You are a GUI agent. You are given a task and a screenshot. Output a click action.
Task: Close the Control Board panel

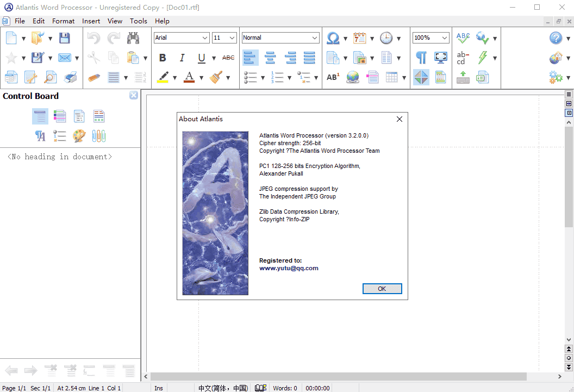pyautogui.click(x=134, y=96)
